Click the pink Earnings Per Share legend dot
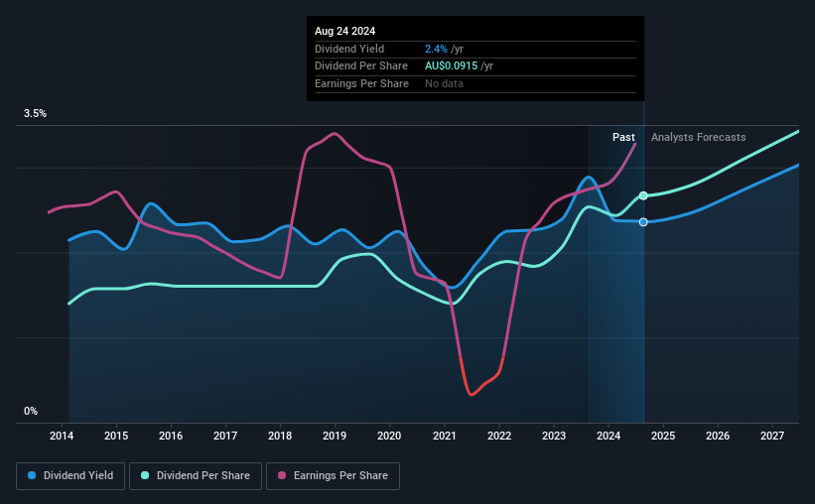The image size is (815, 504). pyautogui.click(x=282, y=475)
